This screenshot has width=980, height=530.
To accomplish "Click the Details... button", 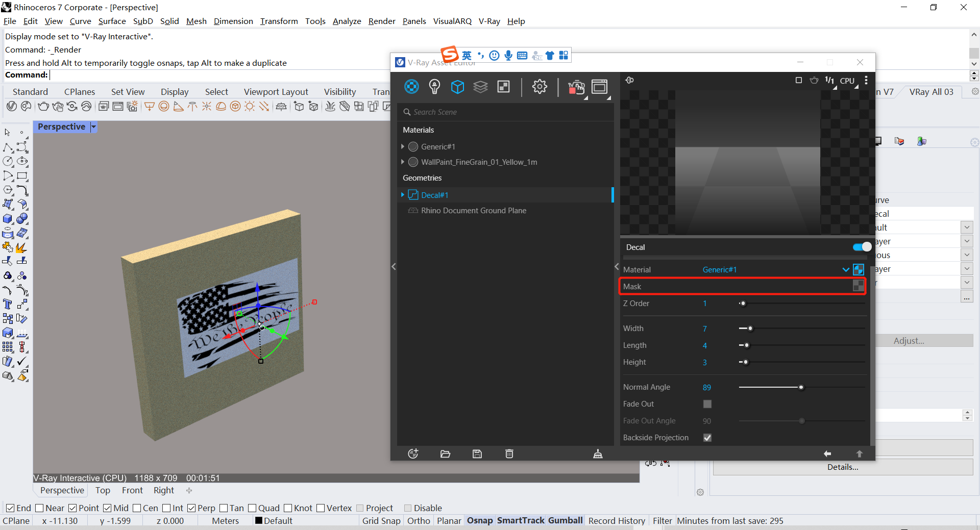I will click(843, 467).
